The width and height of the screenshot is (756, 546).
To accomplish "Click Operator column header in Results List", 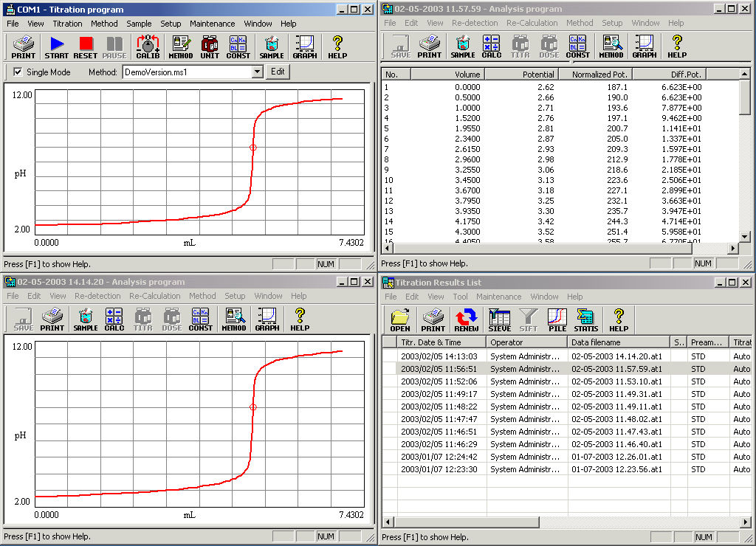I will click(x=527, y=342).
